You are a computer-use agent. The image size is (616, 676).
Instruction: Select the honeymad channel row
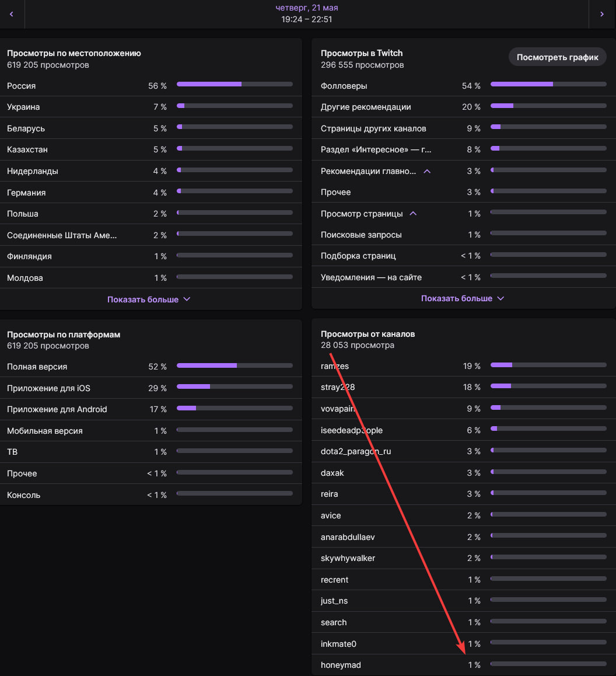464,665
